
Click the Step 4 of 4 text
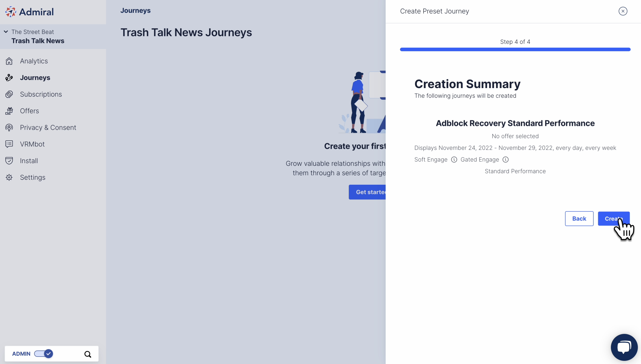click(515, 42)
